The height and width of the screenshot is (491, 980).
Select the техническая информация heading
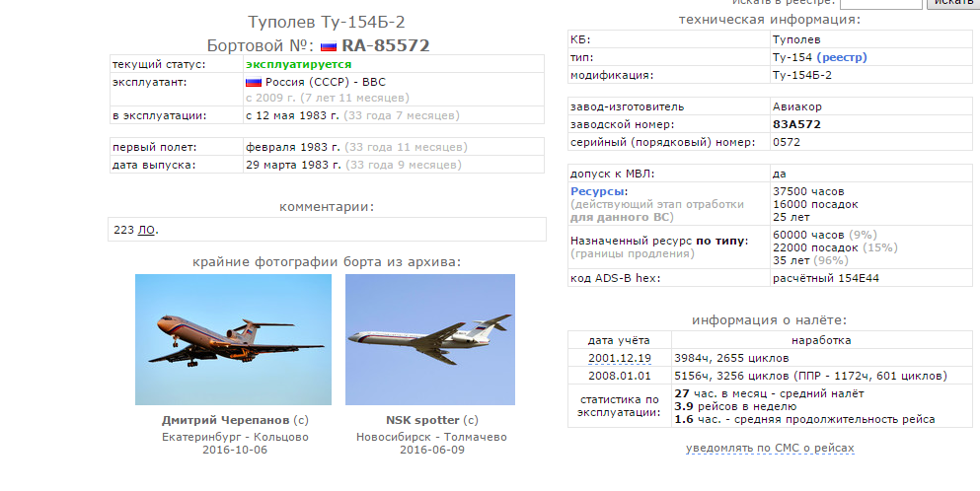[x=770, y=20]
